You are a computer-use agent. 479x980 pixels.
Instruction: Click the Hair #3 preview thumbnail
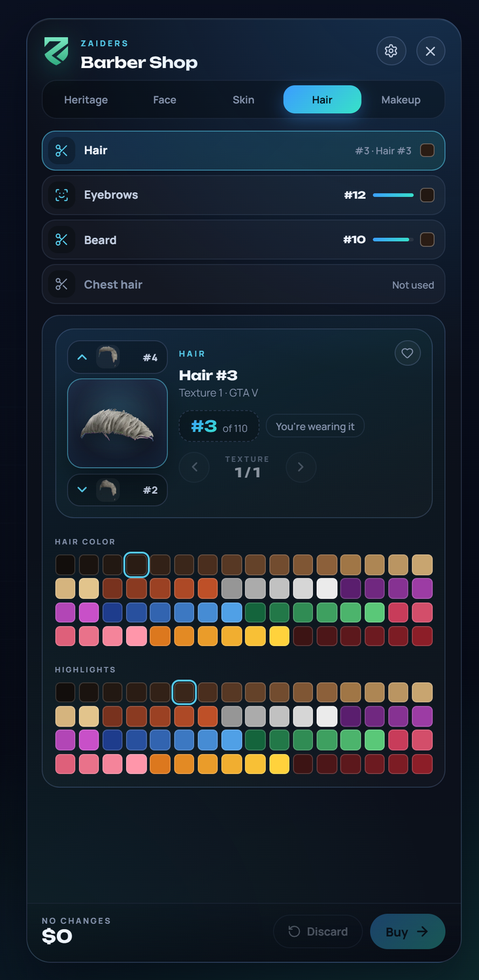[118, 423]
